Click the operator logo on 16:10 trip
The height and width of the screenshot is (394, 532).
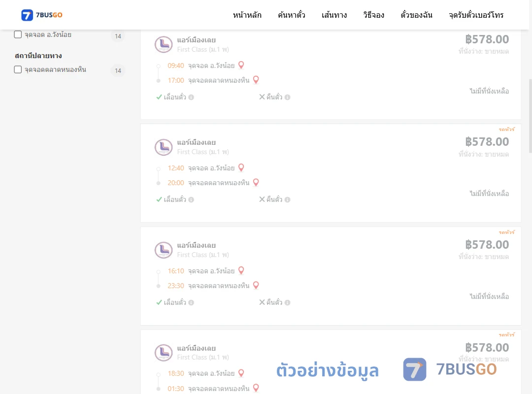(164, 250)
